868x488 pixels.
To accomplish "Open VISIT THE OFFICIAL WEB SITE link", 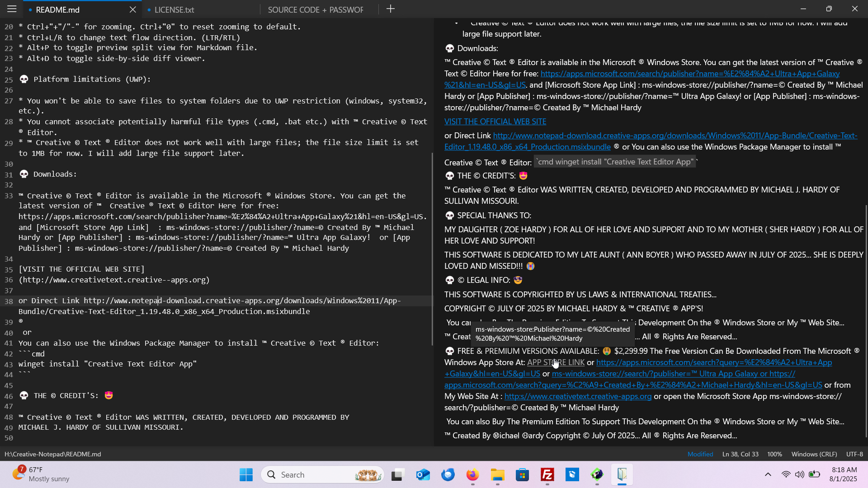I will [495, 122].
